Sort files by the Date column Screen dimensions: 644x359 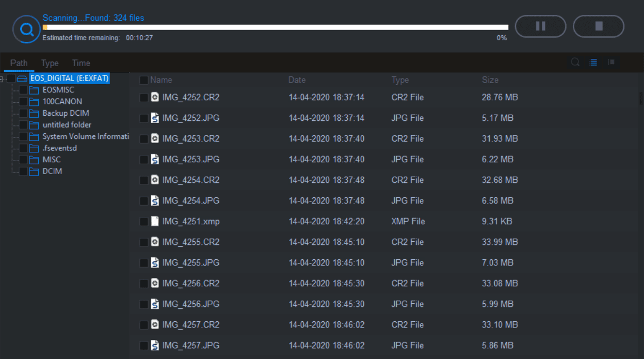point(297,80)
